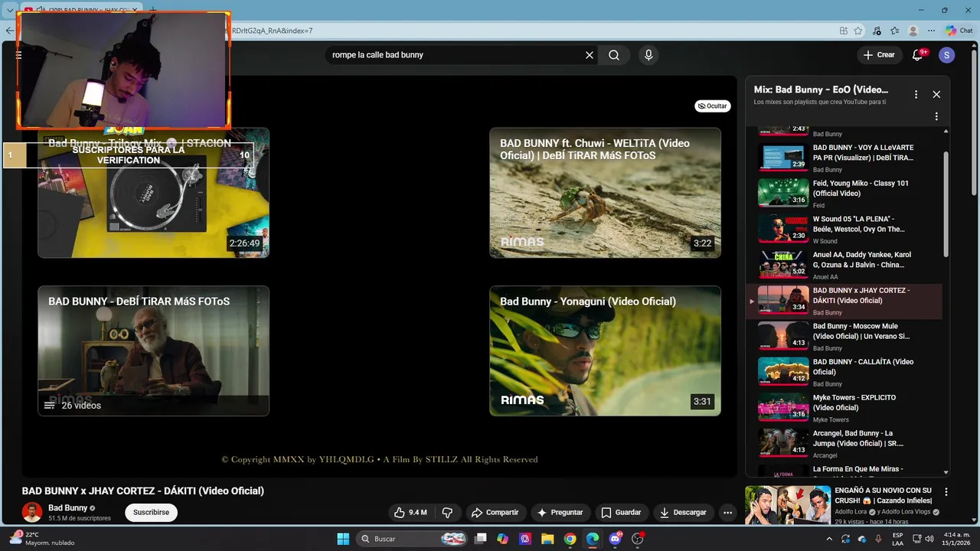Viewport: 980px width, 551px height.
Task: Open ENGAÑÓ A SU NOVIO recommended video
Action: [841, 505]
